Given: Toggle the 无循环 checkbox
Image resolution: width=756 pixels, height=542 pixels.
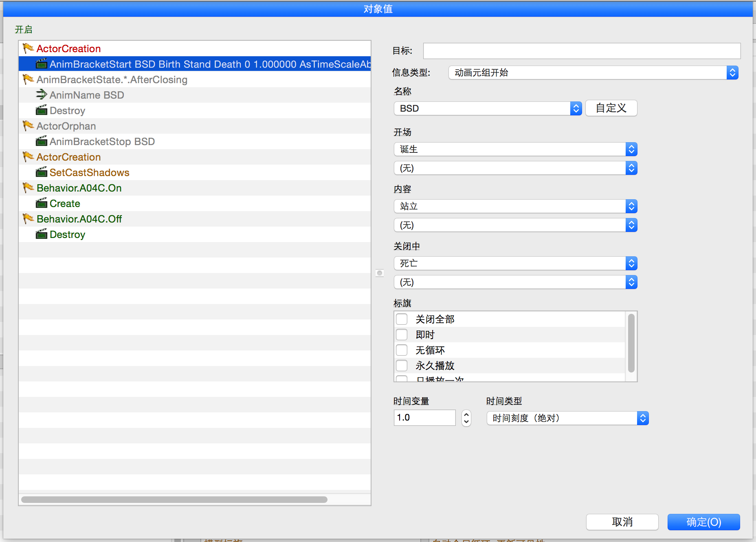Looking at the screenshot, I should pyautogui.click(x=402, y=350).
